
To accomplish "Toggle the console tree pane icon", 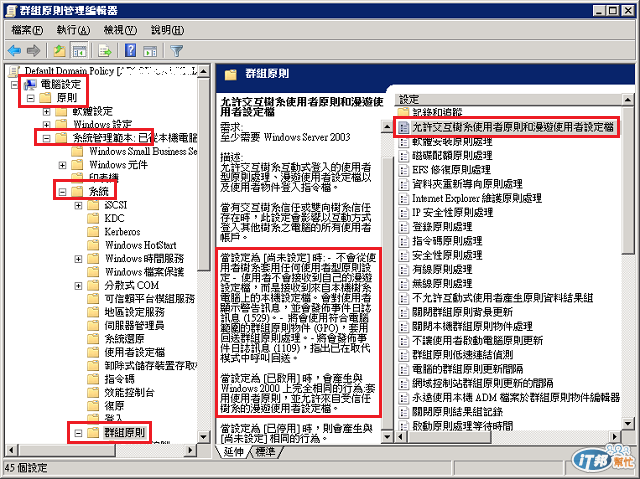I will click(x=79, y=51).
